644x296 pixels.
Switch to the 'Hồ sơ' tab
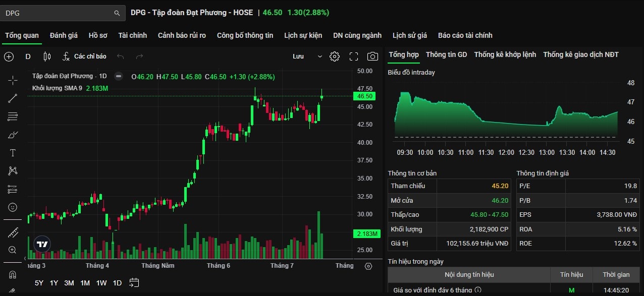pos(98,35)
